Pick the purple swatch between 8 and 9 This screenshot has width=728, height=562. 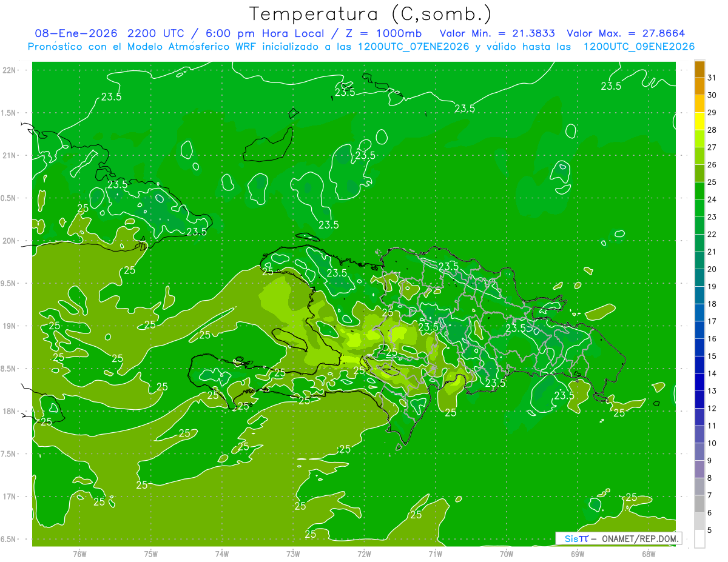coord(699,469)
